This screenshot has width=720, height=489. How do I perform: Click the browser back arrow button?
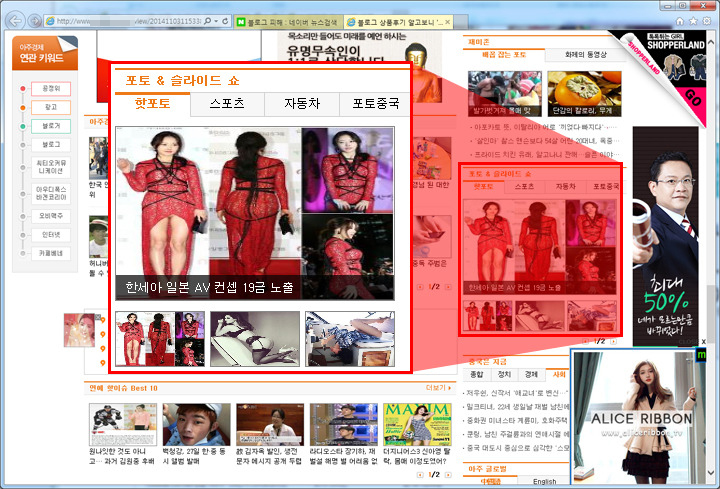click(16, 21)
